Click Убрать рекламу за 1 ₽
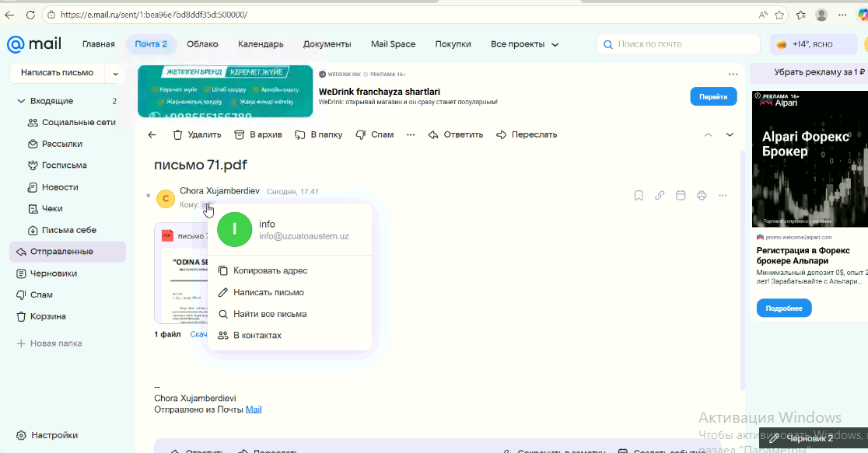Viewport: 868px width, 453px height. click(x=819, y=72)
